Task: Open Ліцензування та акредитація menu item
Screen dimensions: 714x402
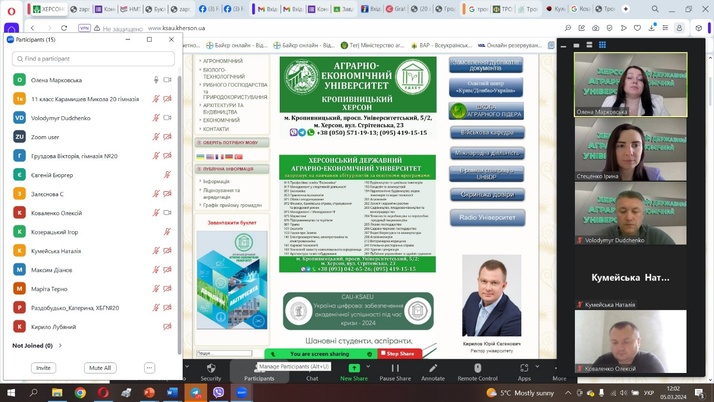Action: tap(221, 193)
